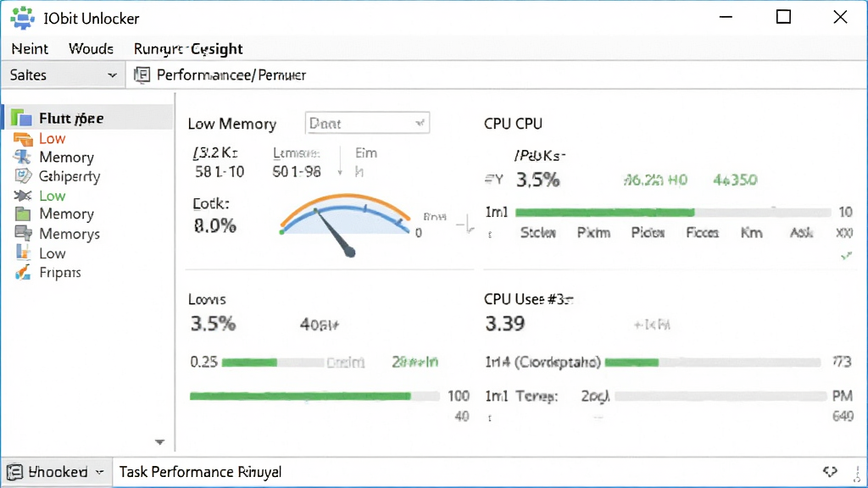868x488 pixels.
Task: Click the monitor icon beside Memorys
Action: [23, 234]
